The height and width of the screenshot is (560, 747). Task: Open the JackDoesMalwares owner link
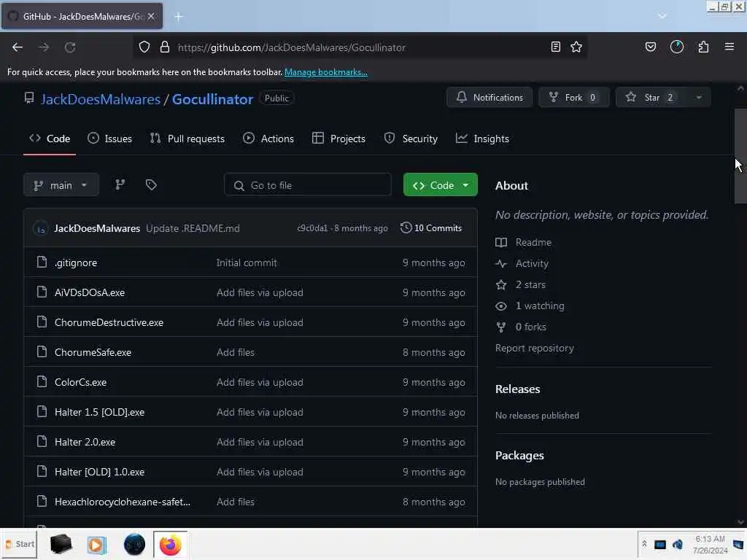(101, 99)
